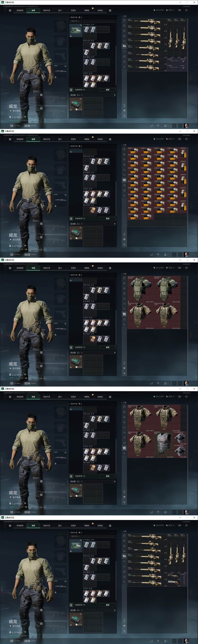Helmets window: select upper night-vision helmet item
Viewport: 198px width, 644px height.
(x=180, y=438)
